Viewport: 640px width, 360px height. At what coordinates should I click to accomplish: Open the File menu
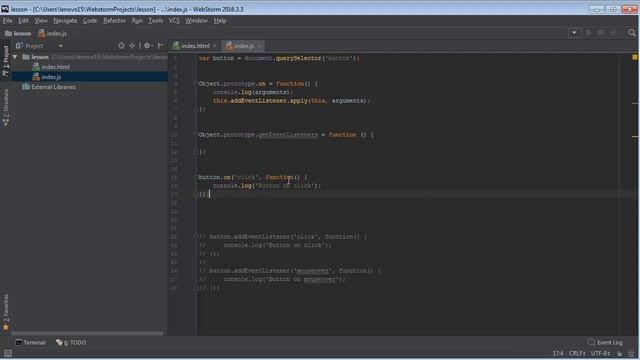coord(7,20)
